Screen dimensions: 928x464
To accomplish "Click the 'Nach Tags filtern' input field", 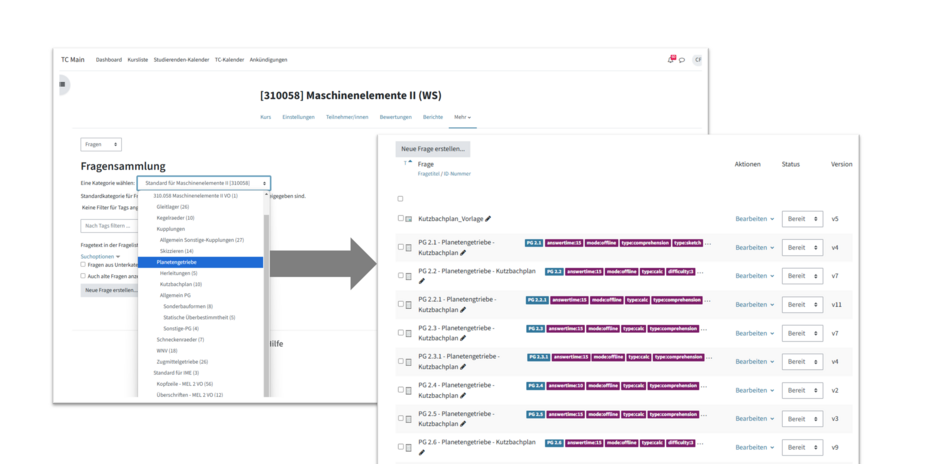I will pos(110,225).
